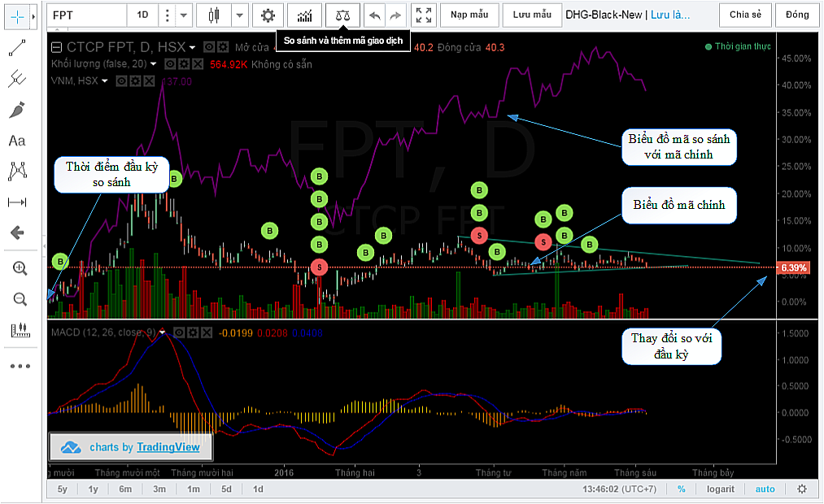Screen dimensions: 824x504
Task: Open the indicators chart icon
Action: pos(305,15)
